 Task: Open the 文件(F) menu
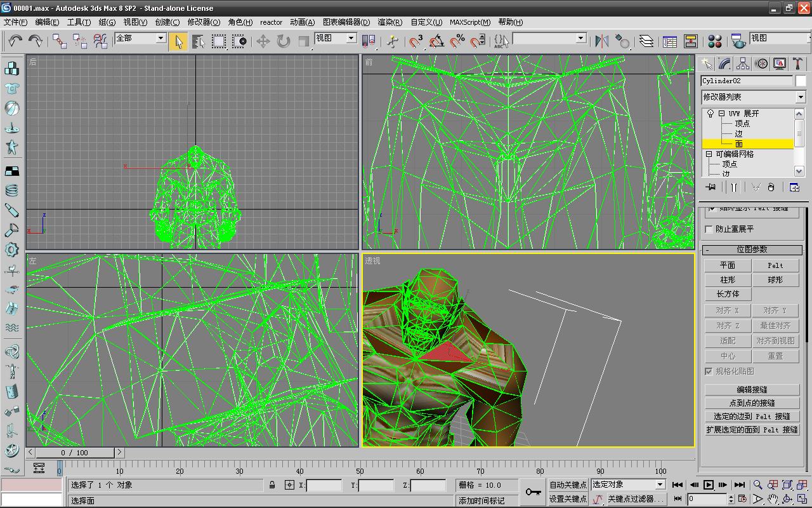point(15,22)
